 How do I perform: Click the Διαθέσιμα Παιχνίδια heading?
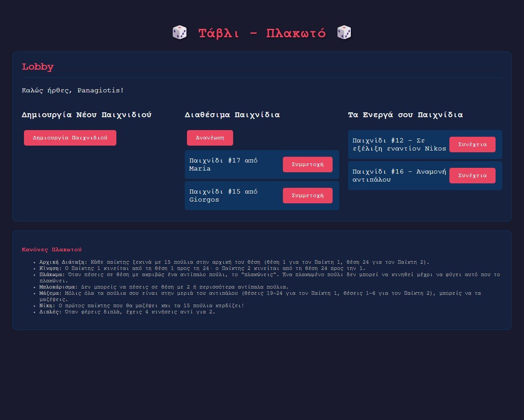[x=232, y=115]
